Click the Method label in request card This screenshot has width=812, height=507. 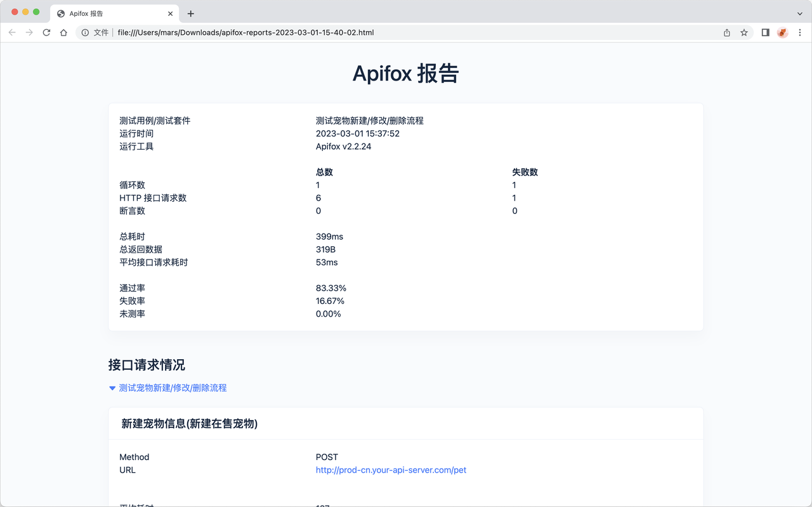pyautogui.click(x=134, y=457)
